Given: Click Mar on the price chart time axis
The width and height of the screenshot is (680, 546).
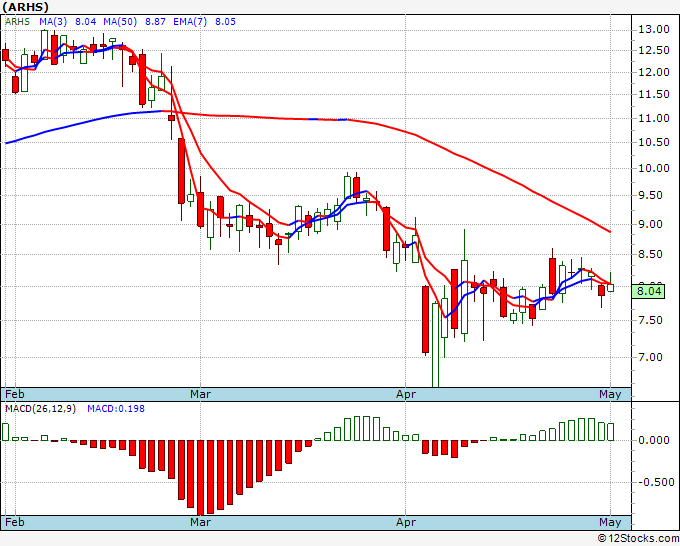Looking at the screenshot, I should (200, 394).
